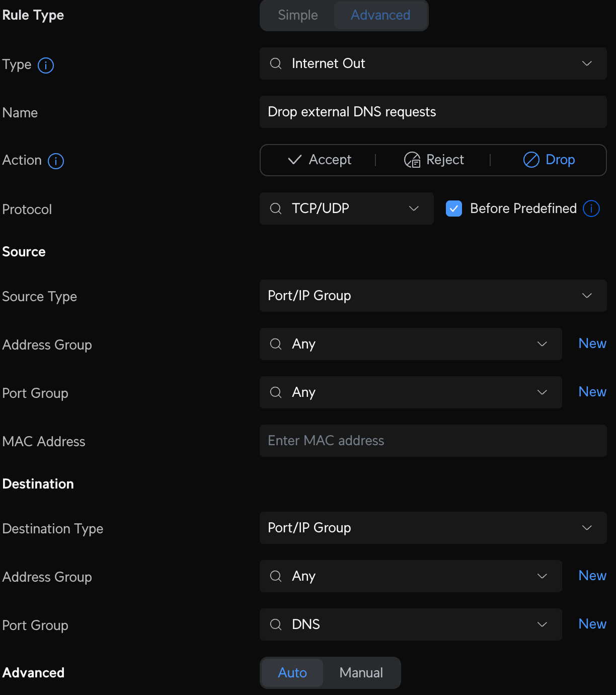Click New next to Destination Port Group

point(592,624)
